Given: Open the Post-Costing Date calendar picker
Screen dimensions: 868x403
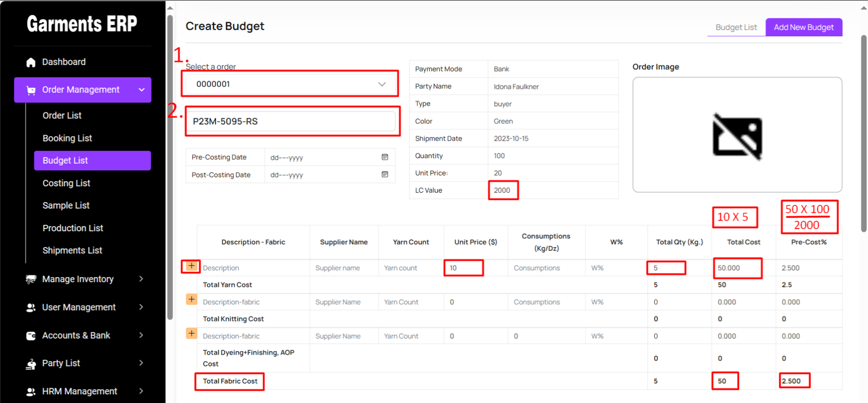Looking at the screenshot, I should [x=385, y=175].
